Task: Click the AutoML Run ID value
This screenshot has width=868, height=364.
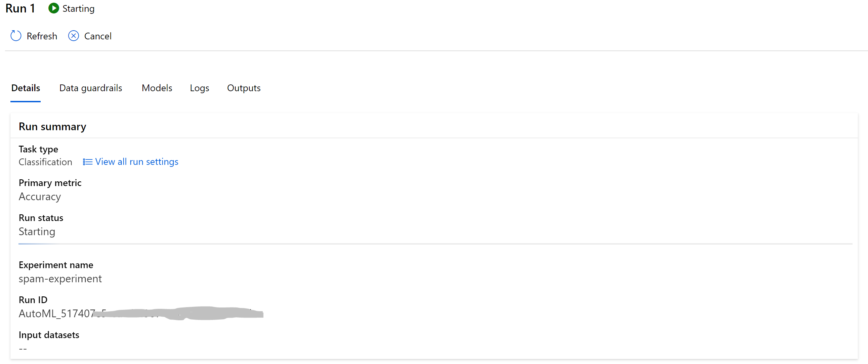Action: (56, 314)
